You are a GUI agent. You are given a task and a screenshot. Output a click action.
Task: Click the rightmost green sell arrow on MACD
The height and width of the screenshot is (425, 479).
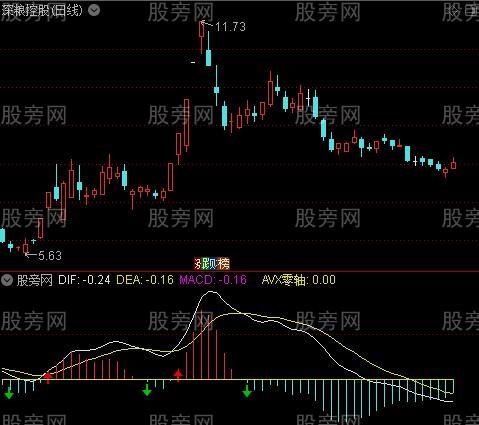pyautogui.click(x=247, y=391)
